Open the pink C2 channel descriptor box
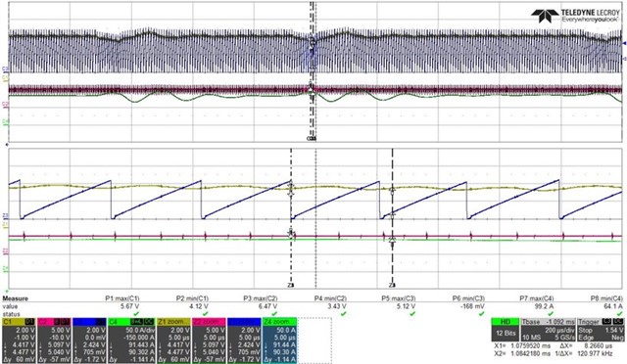The image size is (627, 364). 54,341
